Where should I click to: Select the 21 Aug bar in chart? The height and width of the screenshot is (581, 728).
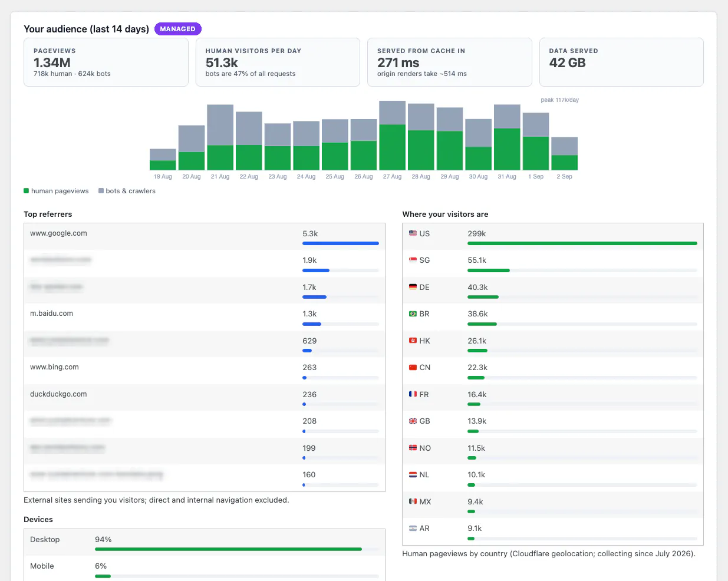[220, 137]
